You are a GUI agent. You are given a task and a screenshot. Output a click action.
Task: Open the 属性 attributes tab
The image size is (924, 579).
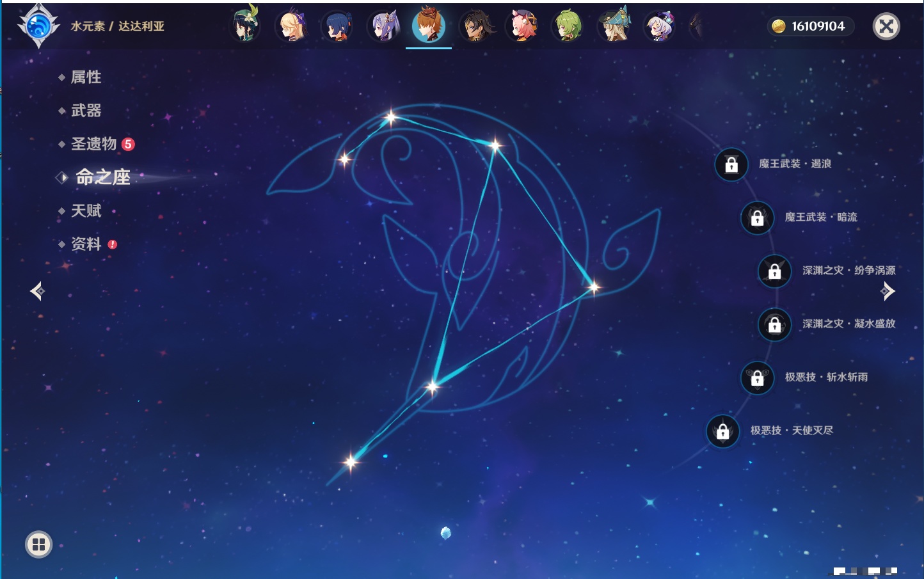tap(86, 77)
